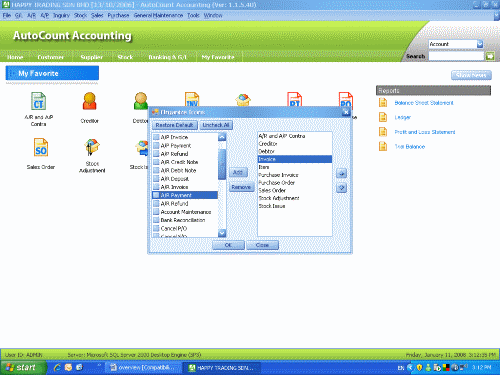The image size is (500, 375).
Task: Click the list scroll-down arrow
Action: click(222, 233)
